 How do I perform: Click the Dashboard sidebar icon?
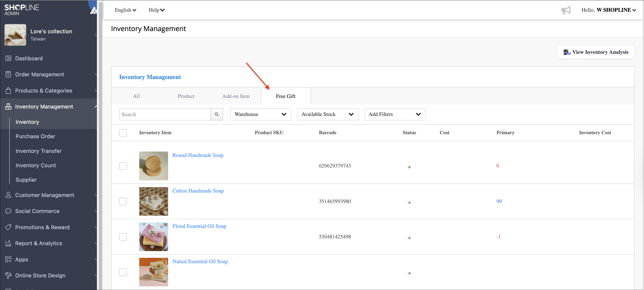click(x=8, y=58)
